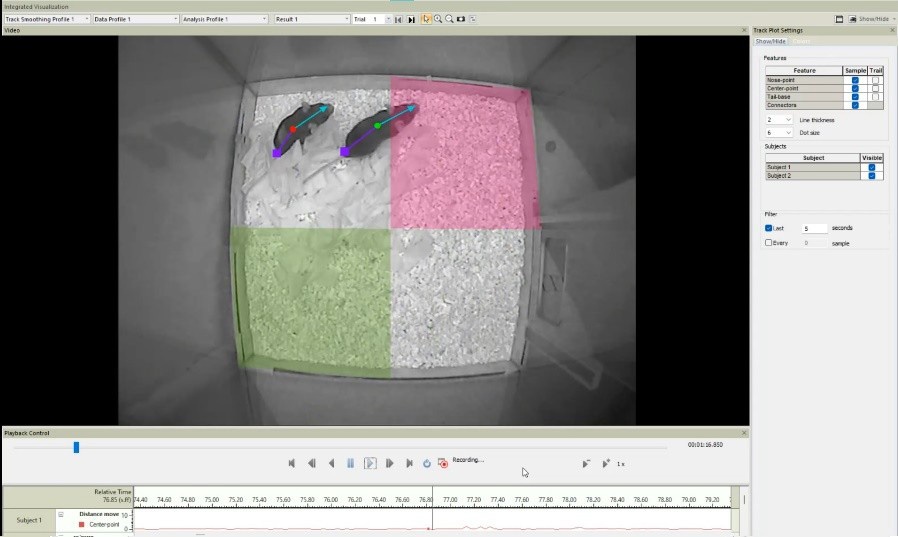This screenshot has height=537, width=898.
Task: Enable the Every sample filter checkbox
Action: [x=769, y=243]
